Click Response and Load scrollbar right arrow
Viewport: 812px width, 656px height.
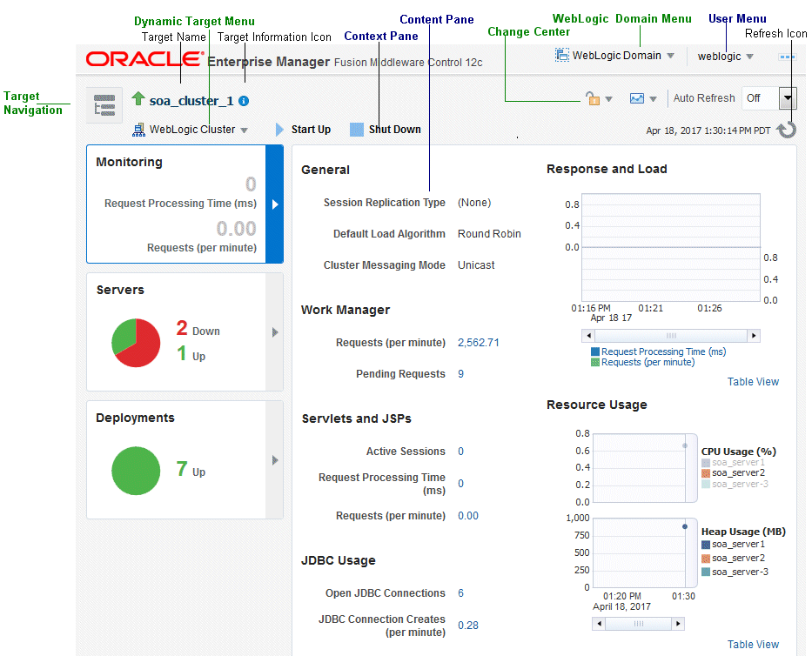click(754, 336)
